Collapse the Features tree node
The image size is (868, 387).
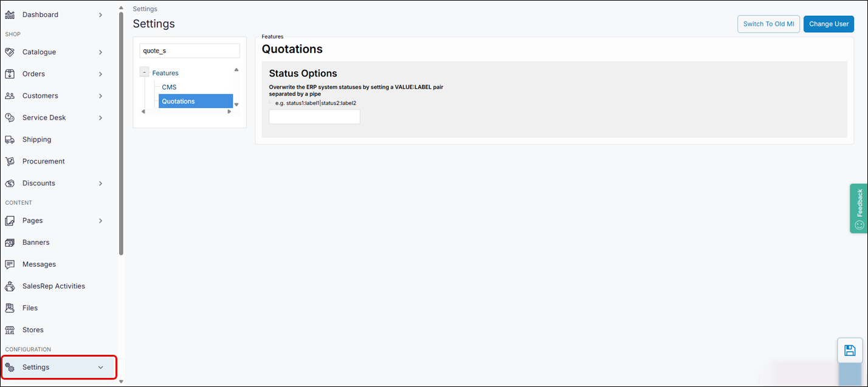pyautogui.click(x=144, y=71)
